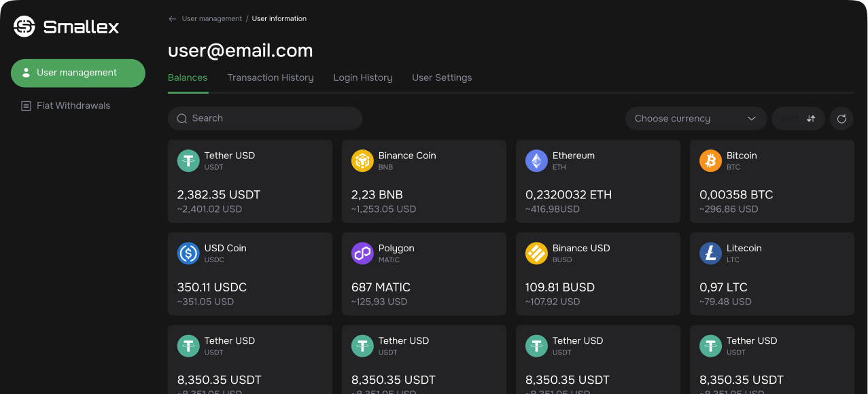
Task: Switch to the Balances tab
Action: coord(188,78)
